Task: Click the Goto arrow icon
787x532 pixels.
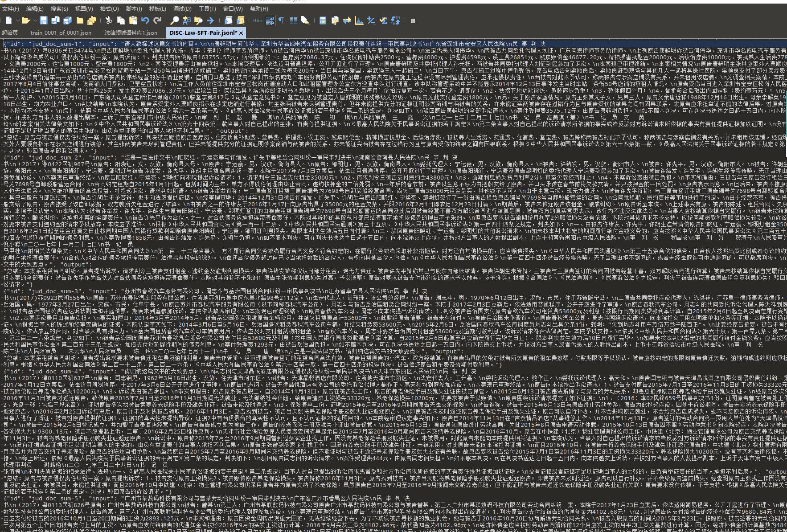Action: 210,20
